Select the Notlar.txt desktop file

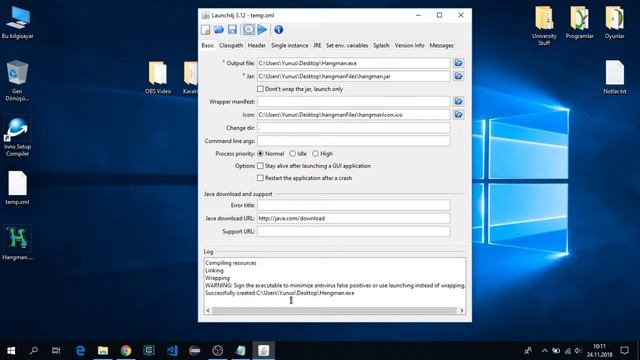[615, 78]
